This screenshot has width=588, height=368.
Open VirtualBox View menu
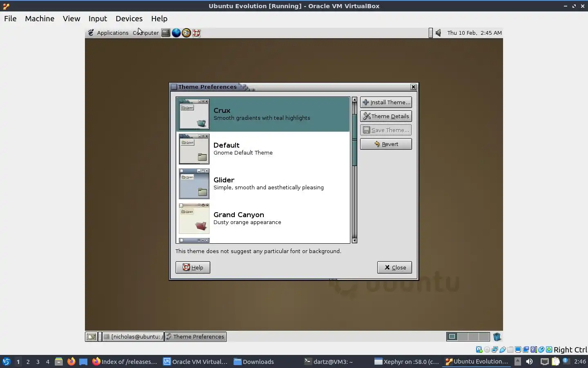coord(71,18)
